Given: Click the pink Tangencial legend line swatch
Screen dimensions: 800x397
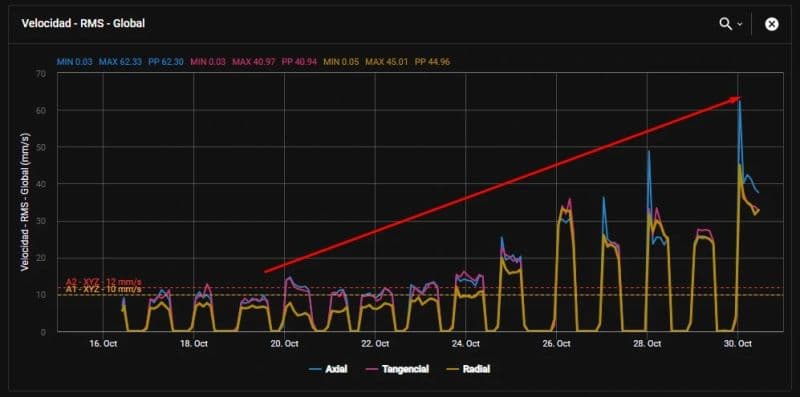Looking at the screenshot, I should (x=372, y=369).
